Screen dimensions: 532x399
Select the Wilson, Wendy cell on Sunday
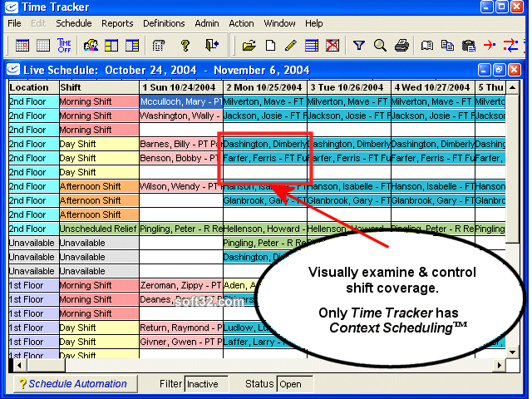point(181,186)
